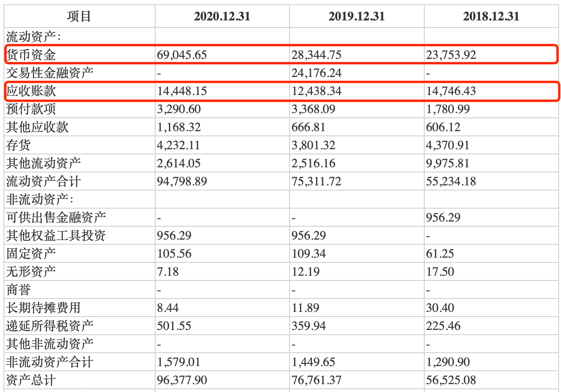561x392 pixels.
Task: Click the 应收账款 row label
Action: coord(31,91)
